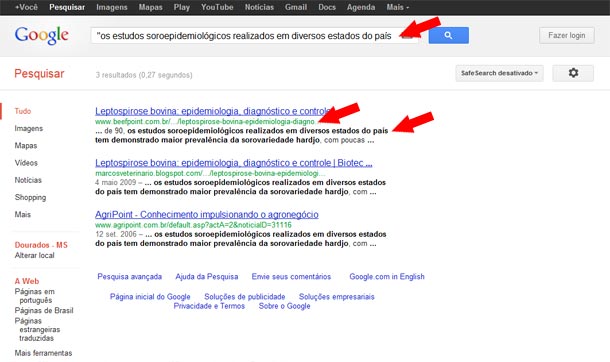Filter by Páginas estrangeiras traduzidas
Screen dimensions: 610x362
pyautogui.click(x=37, y=329)
